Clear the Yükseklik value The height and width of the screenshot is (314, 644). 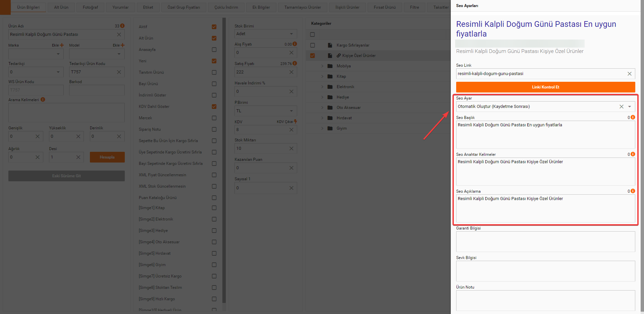point(78,136)
